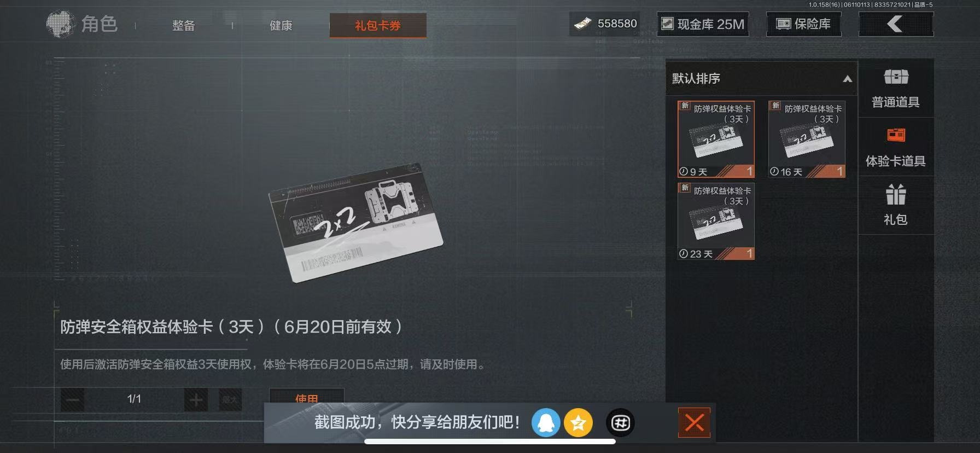Screen dimensions: 980x453
Task: Expand the 默认排序 sort dropdown
Action: tap(761, 78)
